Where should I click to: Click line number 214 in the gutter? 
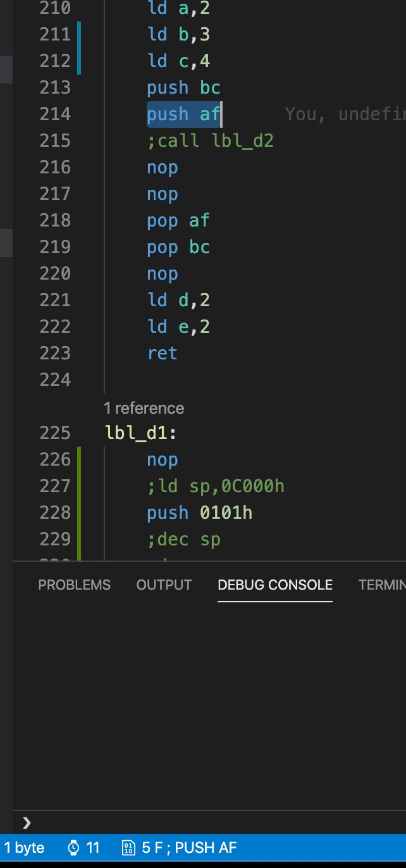[56, 115]
